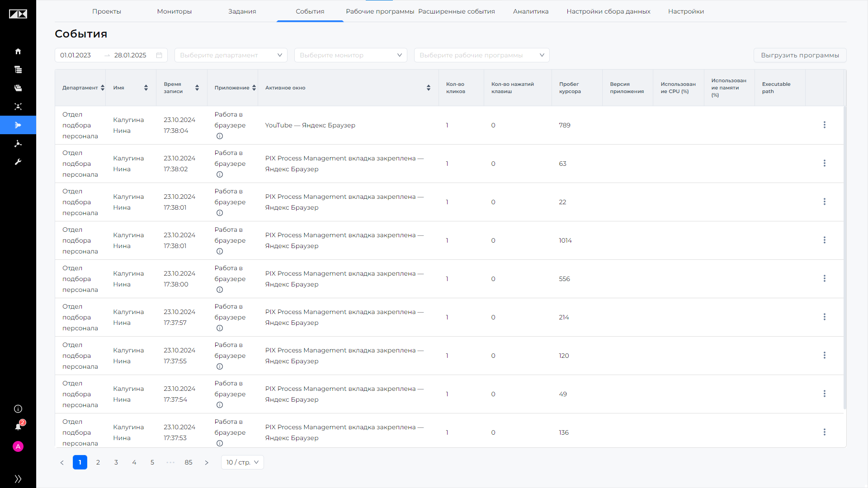
Task: Click info icon in 17:37:57 application cell
Action: point(220,328)
